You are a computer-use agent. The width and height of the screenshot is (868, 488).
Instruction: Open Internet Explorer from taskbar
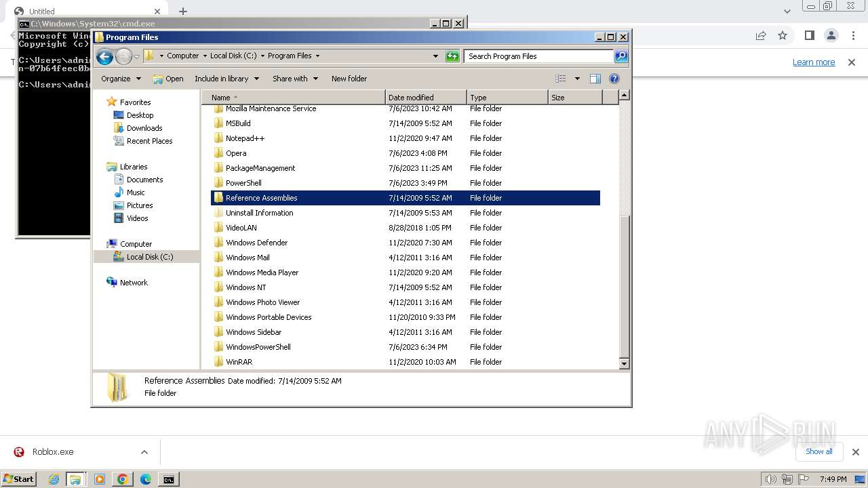pos(54,479)
